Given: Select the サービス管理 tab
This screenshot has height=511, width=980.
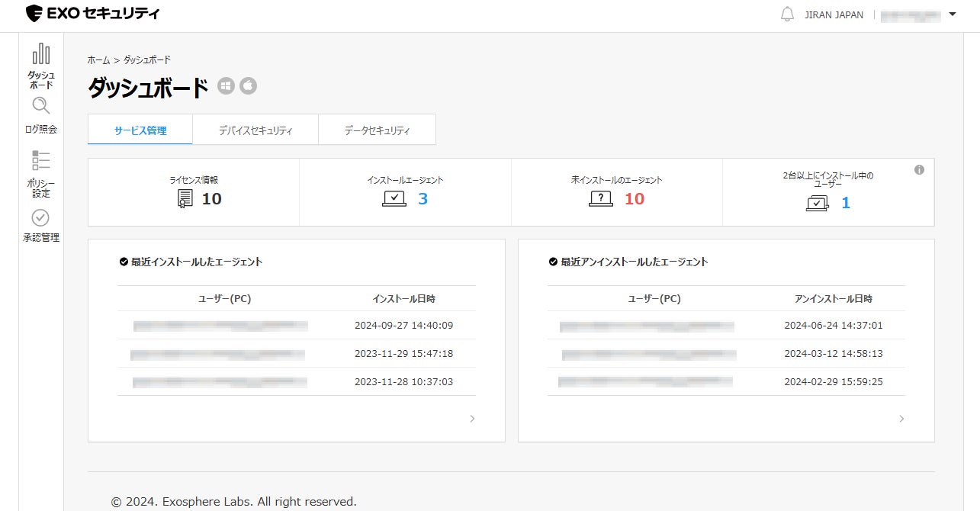Looking at the screenshot, I should coord(140,130).
